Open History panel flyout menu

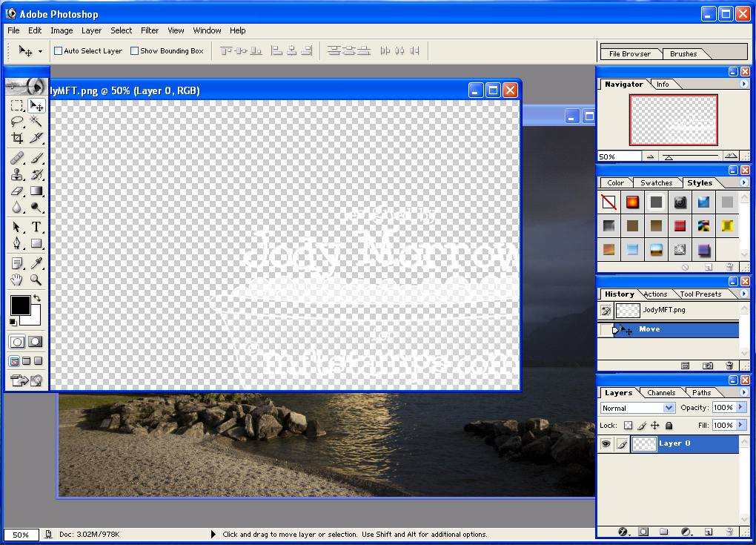[743, 294]
